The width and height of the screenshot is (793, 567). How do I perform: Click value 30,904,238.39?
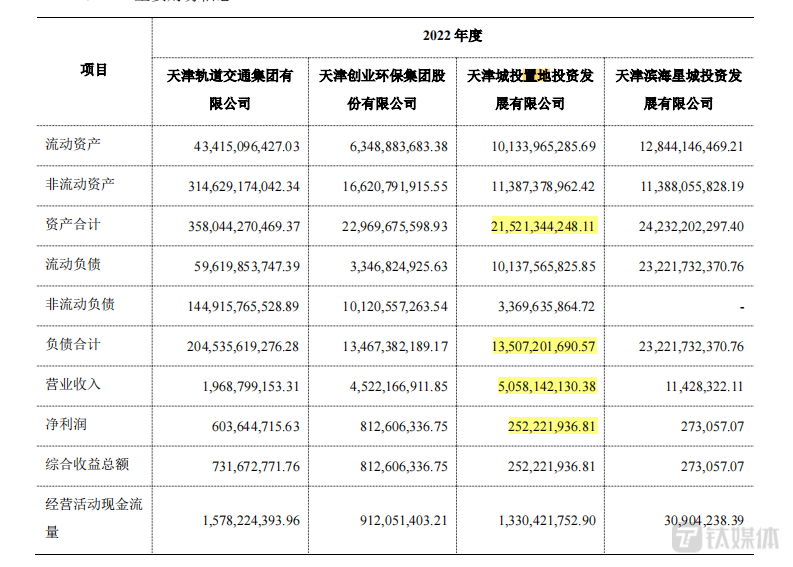point(703,520)
